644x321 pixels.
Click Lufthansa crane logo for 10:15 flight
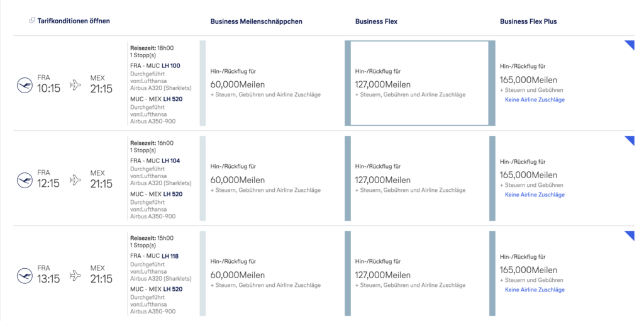pyautogui.click(x=25, y=86)
